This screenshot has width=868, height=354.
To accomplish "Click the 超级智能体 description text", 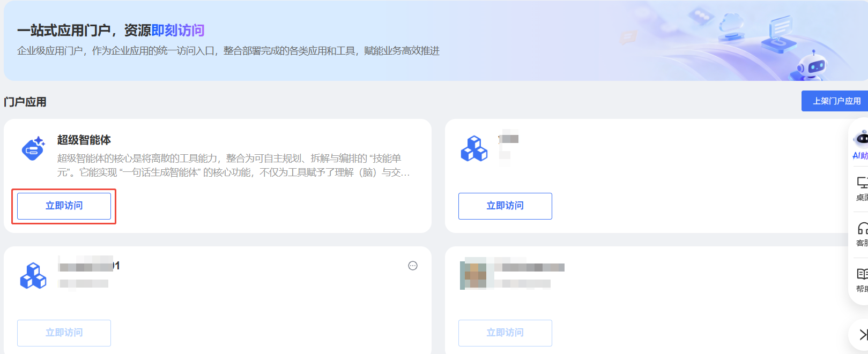I will (234, 165).
